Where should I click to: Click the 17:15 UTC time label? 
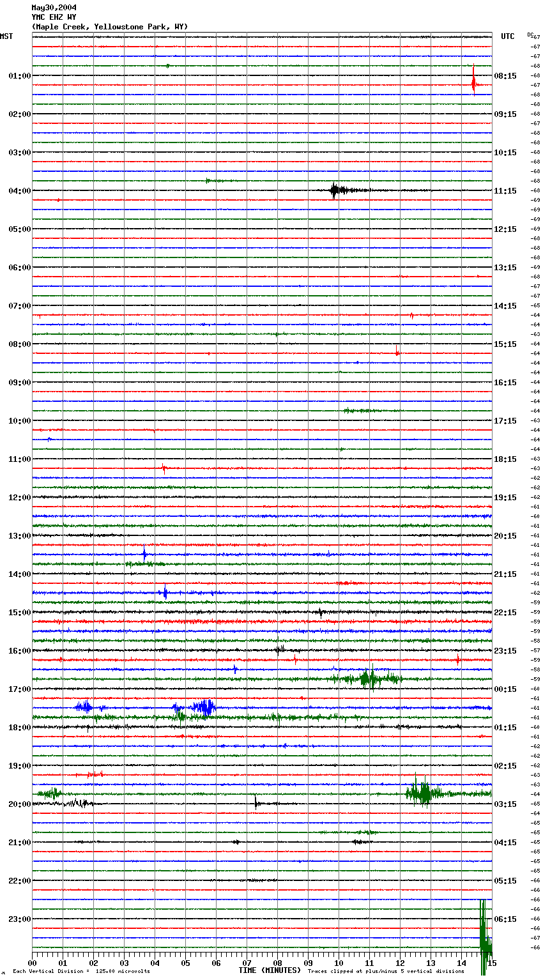coord(505,421)
